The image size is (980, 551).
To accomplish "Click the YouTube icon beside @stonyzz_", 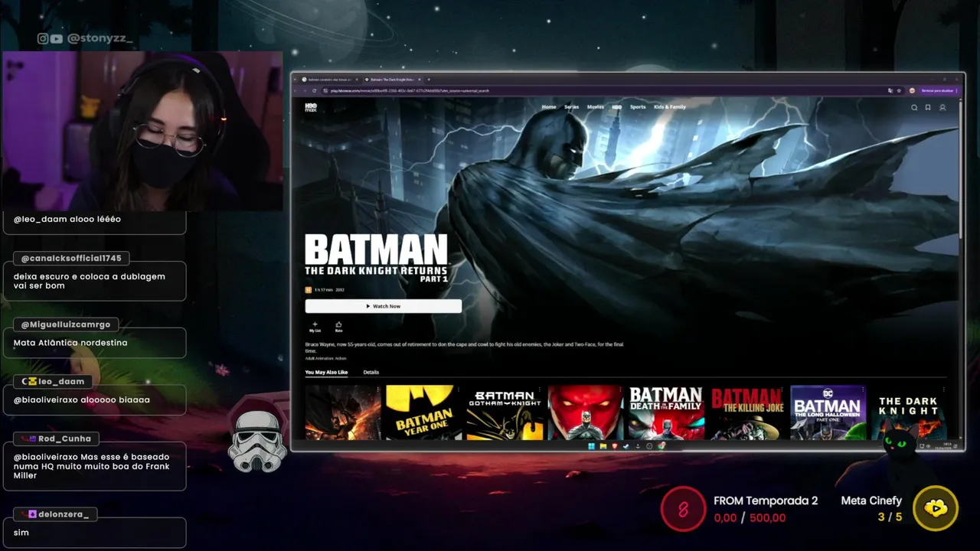I will point(57,38).
